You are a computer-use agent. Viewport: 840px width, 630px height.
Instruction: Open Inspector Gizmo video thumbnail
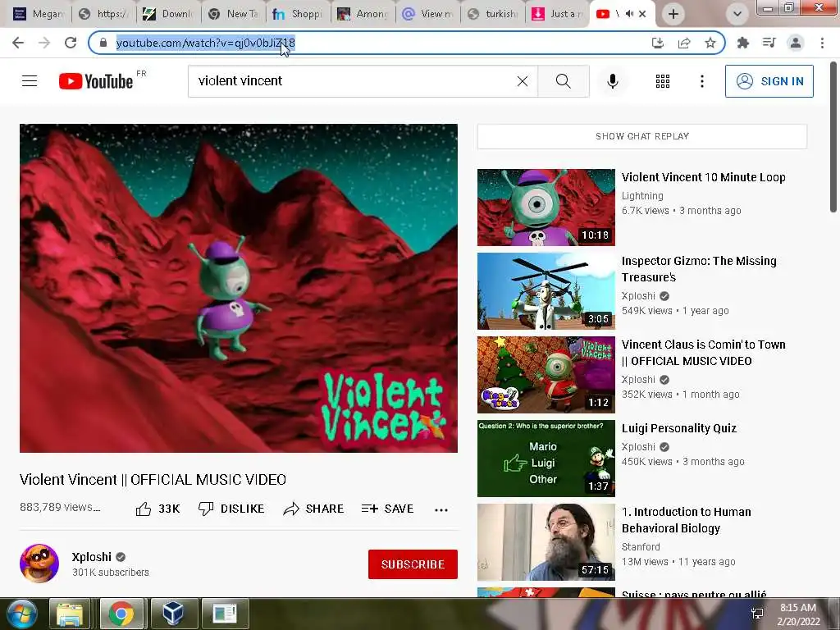[546, 291]
